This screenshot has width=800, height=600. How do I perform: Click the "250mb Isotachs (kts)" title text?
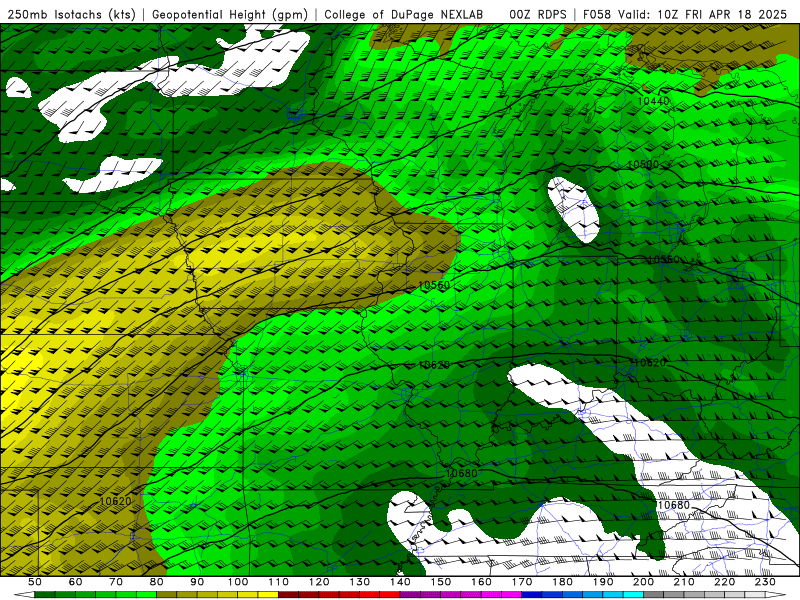coord(71,15)
